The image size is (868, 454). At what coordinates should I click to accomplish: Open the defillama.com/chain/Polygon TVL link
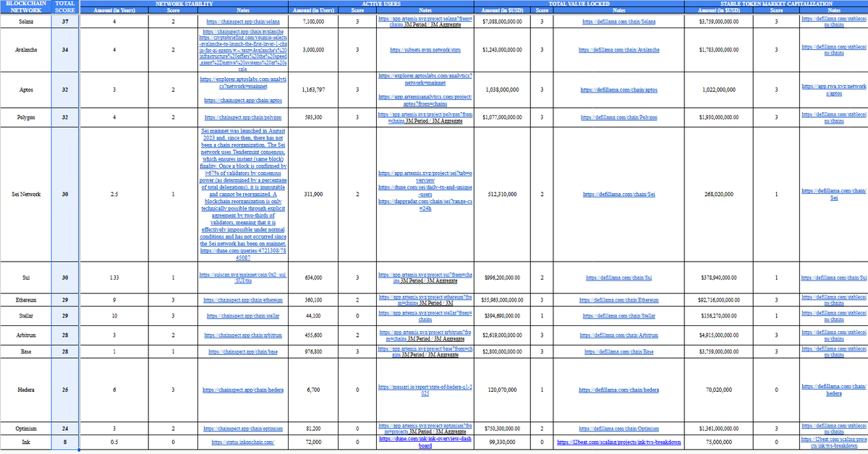click(x=618, y=116)
